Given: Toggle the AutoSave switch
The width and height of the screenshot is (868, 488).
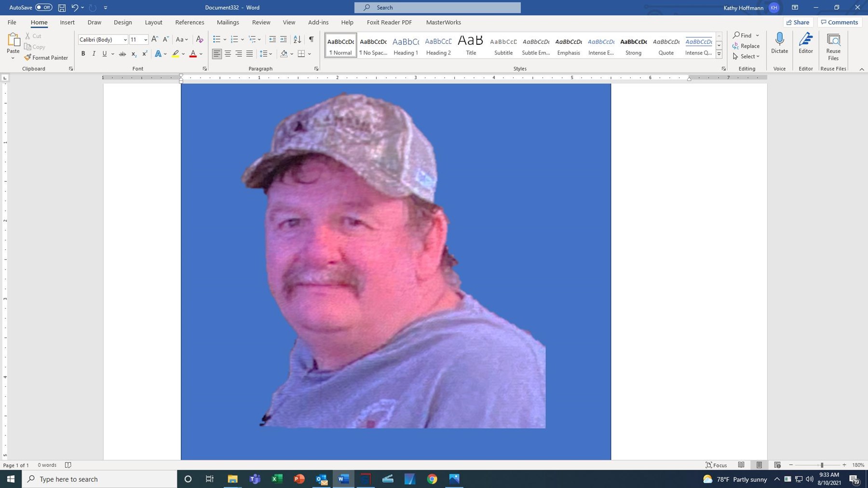Looking at the screenshot, I should (x=43, y=7).
